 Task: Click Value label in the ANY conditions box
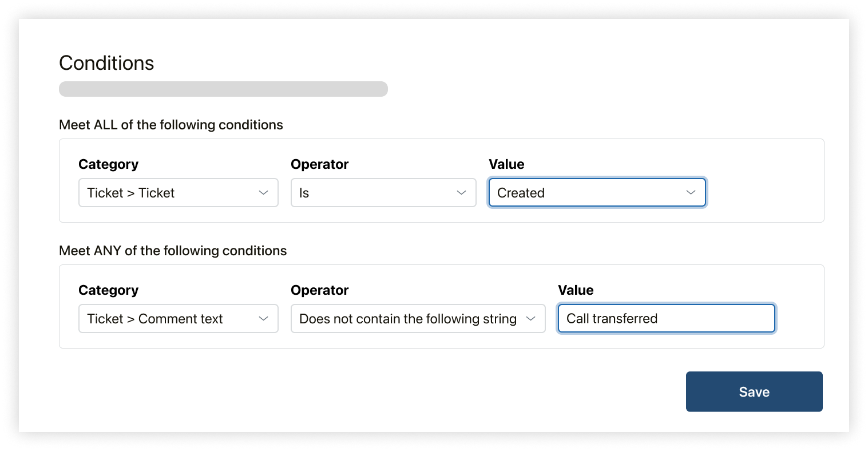(x=576, y=290)
